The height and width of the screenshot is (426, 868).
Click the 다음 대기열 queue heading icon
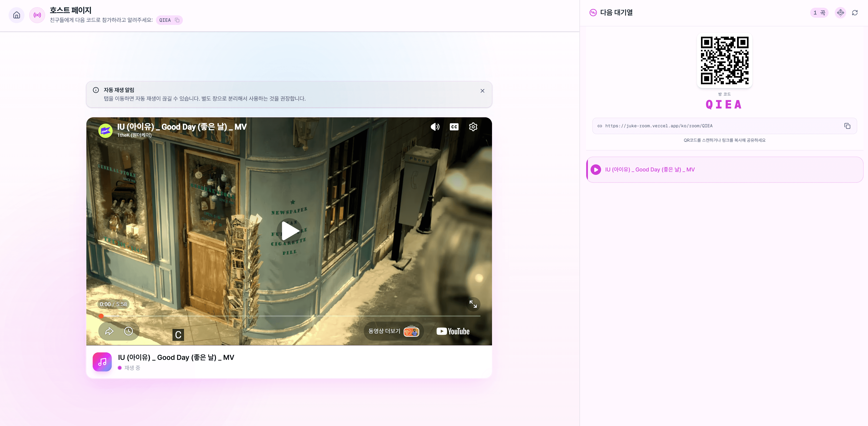(593, 13)
